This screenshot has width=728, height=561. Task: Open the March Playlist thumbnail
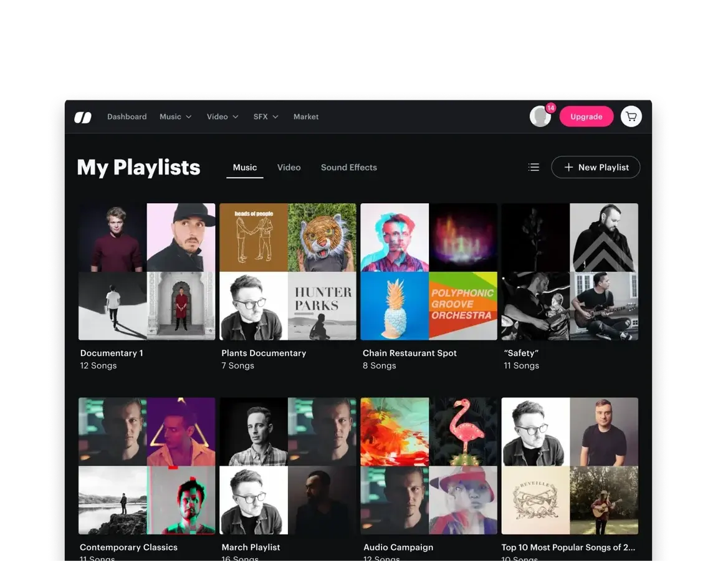pos(288,466)
